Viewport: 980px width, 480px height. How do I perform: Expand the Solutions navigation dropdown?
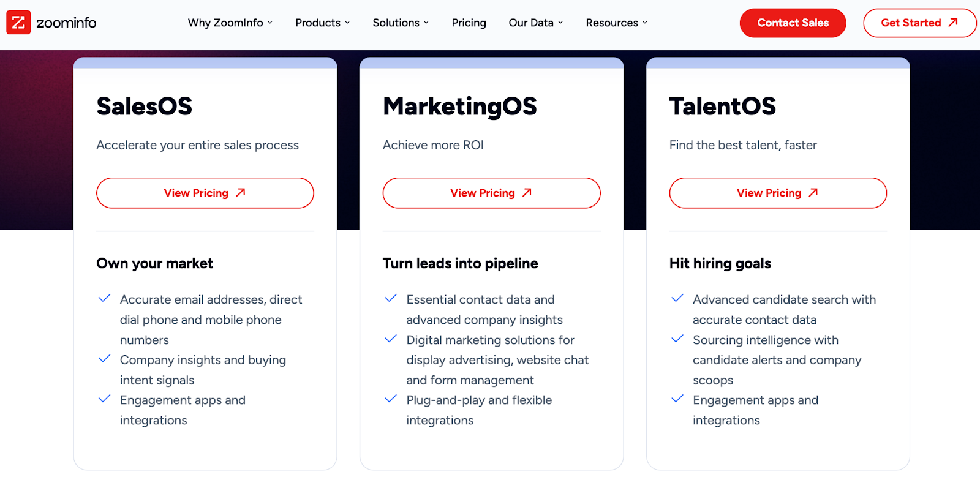[401, 23]
